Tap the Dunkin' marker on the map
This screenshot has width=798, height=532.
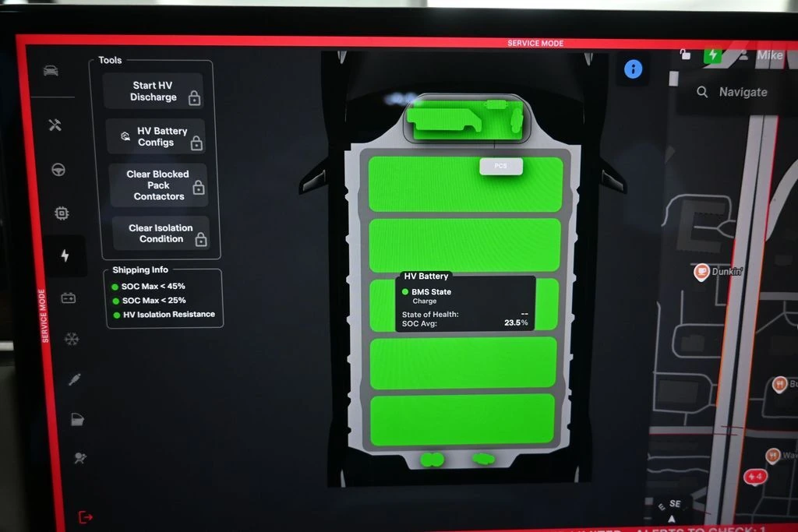(x=701, y=273)
